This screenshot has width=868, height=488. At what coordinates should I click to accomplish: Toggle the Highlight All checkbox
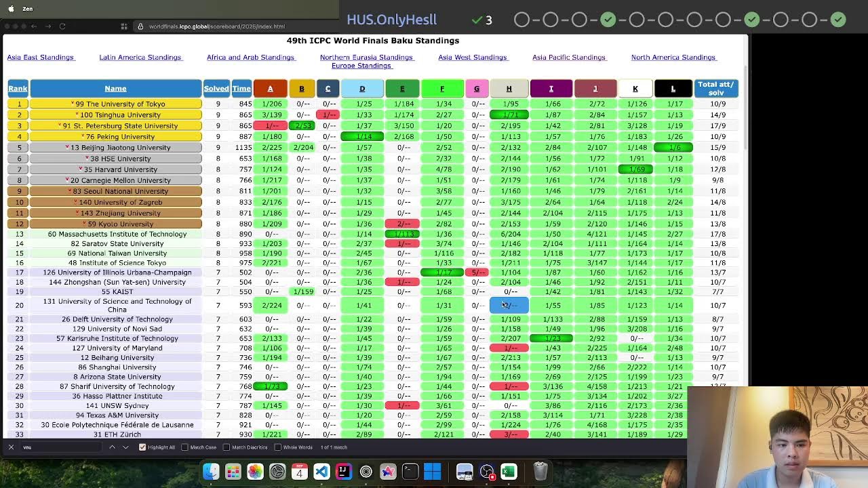[x=142, y=447]
